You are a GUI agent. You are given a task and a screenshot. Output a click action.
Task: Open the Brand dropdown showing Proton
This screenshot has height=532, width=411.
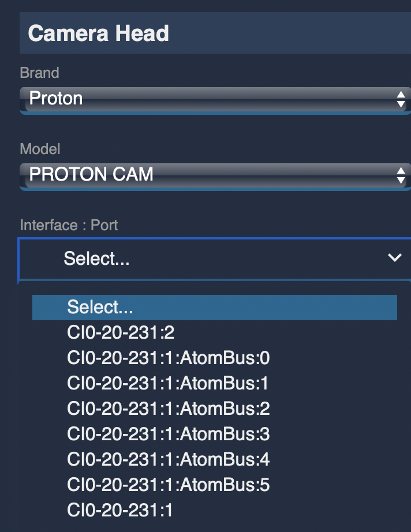[208, 99]
